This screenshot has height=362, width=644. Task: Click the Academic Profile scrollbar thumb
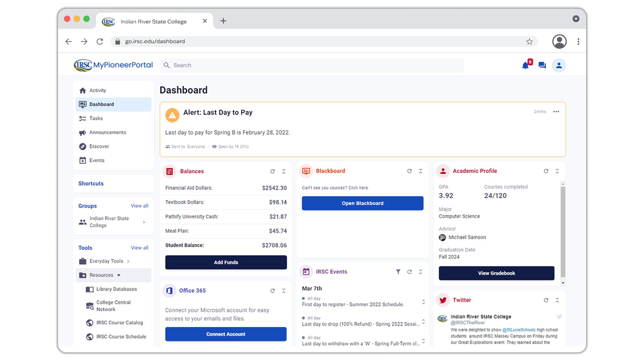[x=563, y=232]
